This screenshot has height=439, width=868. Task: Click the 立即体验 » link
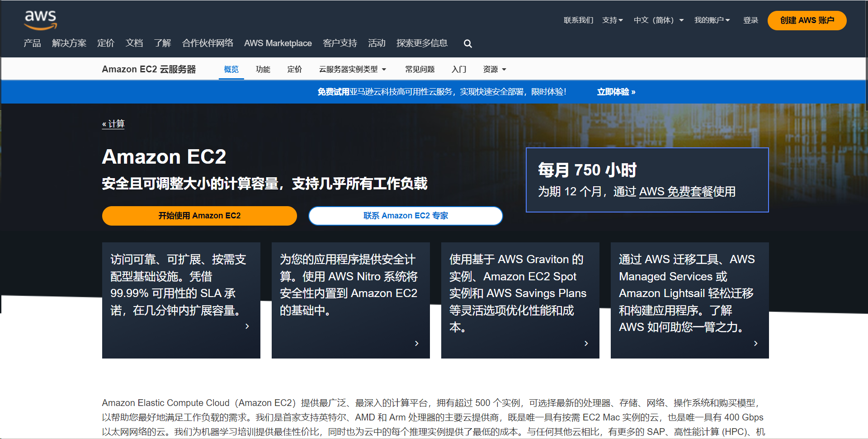[x=616, y=92]
